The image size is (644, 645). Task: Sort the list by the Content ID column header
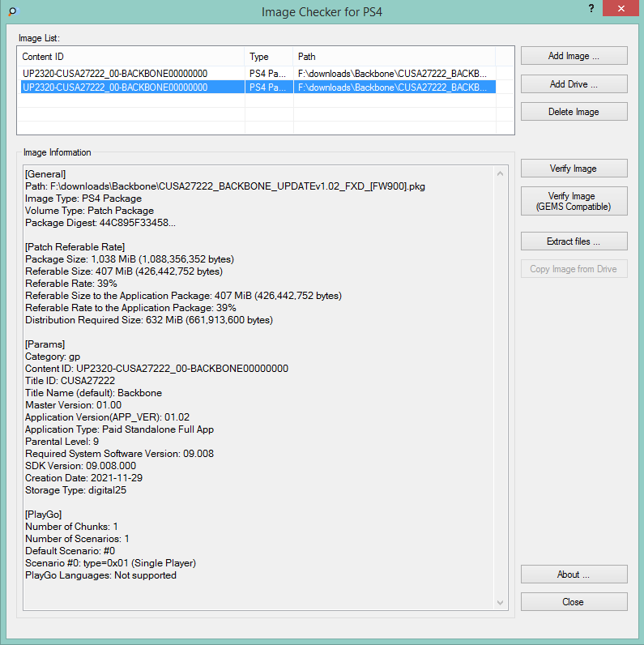pos(130,57)
